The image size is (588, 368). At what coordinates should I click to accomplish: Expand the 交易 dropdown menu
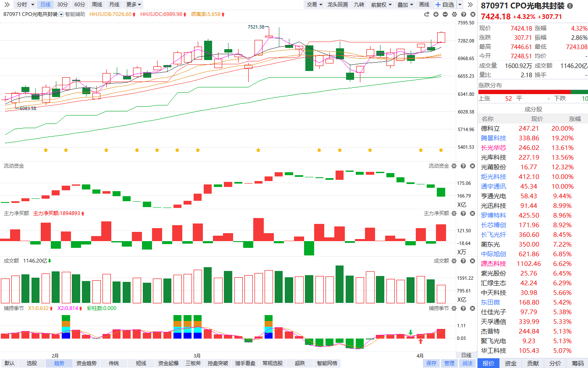[314, 5]
